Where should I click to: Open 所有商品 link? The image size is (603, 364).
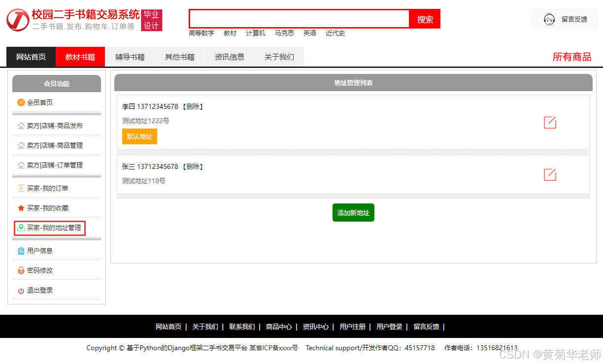coord(572,57)
